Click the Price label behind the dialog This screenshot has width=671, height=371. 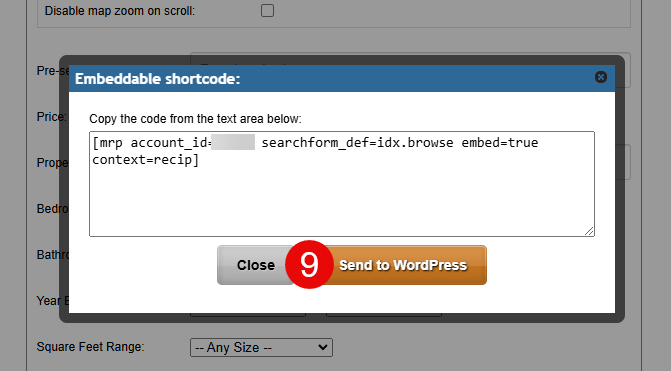coord(51,116)
